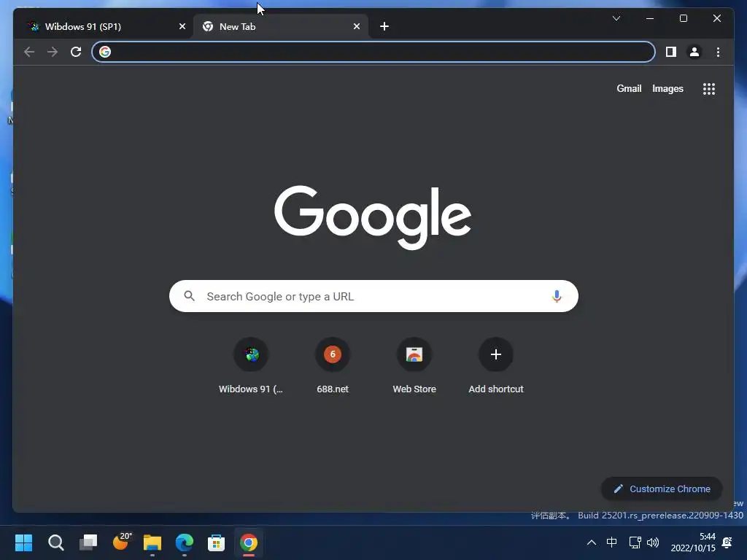The width and height of the screenshot is (747, 560).
Task: Launch File Explorer from the taskbar
Action: point(152,542)
